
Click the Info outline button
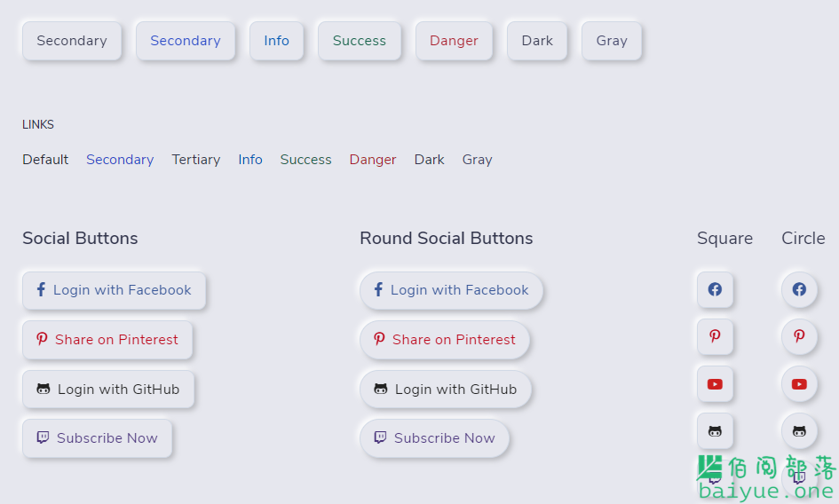277,41
